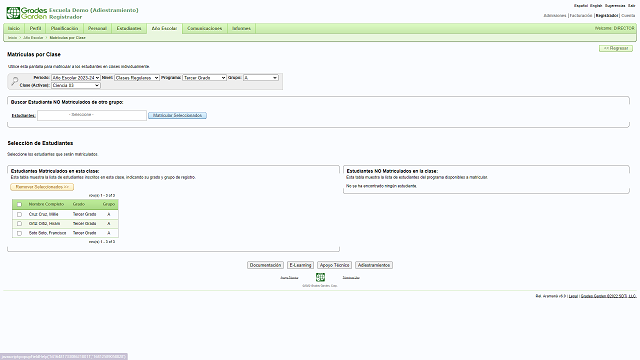This screenshot has width=640, height=360.
Task: Click the Matrículas por Clase breadcrumb text
Action: pyautogui.click(x=67, y=38)
